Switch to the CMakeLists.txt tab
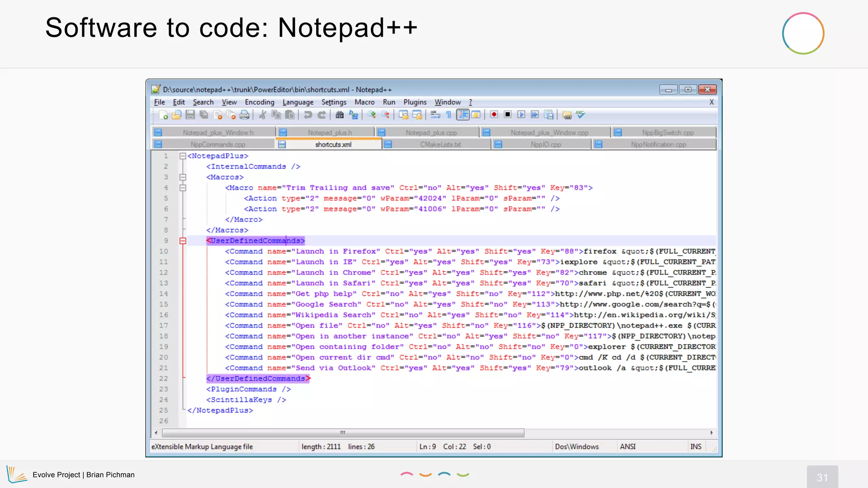The height and width of the screenshot is (488, 868). coord(437,144)
